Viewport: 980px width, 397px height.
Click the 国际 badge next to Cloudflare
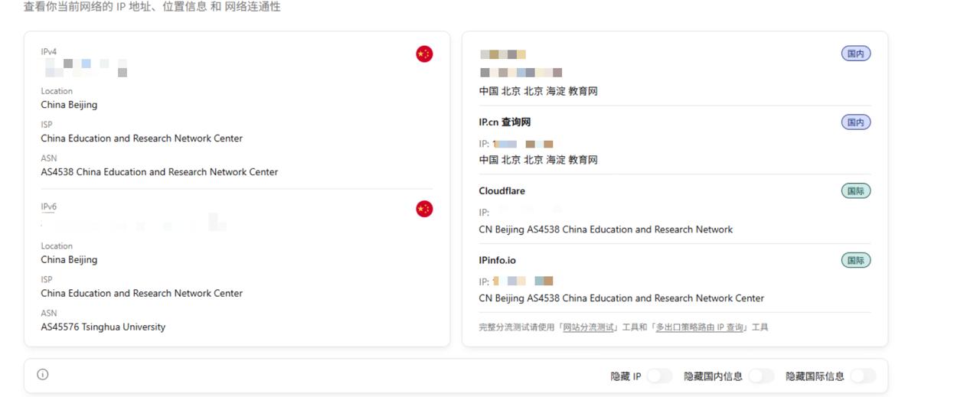[x=856, y=191]
